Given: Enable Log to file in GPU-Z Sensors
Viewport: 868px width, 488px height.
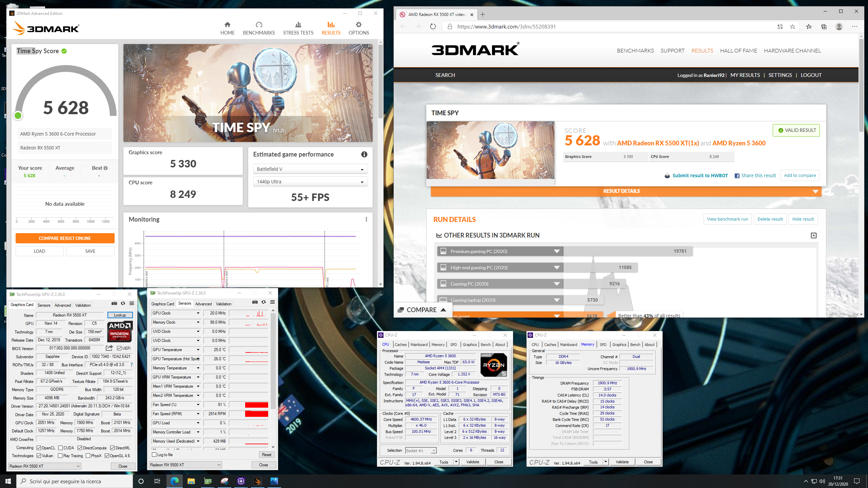Looking at the screenshot, I should [154, 455].
